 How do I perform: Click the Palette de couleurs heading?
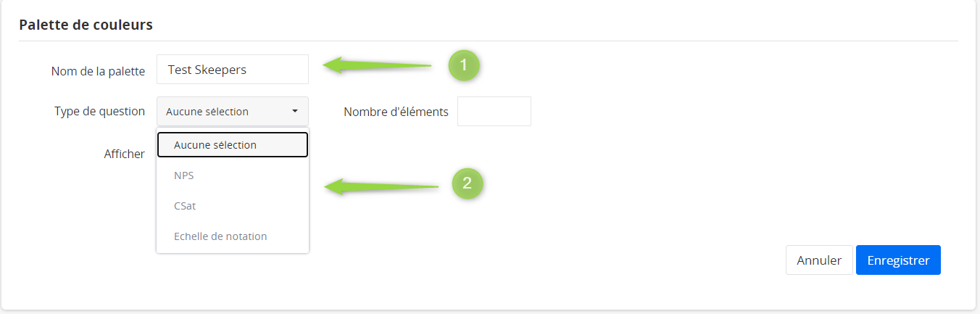(86, 25)
